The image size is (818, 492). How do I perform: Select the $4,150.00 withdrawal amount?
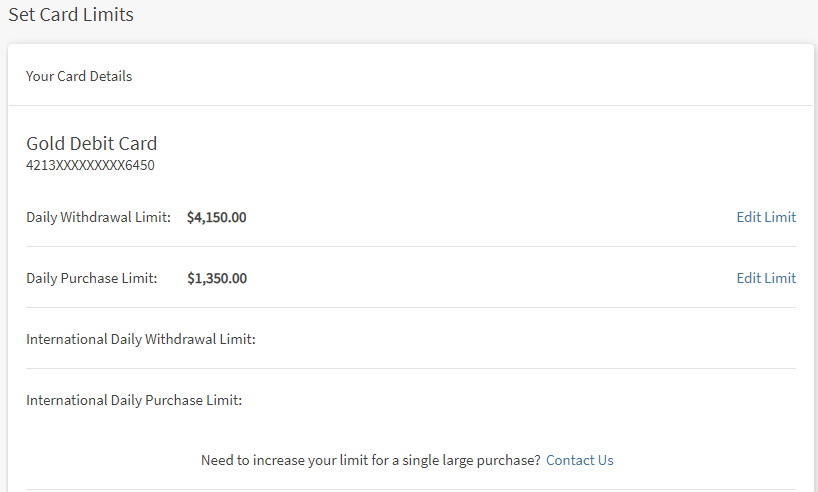(216, 217)
